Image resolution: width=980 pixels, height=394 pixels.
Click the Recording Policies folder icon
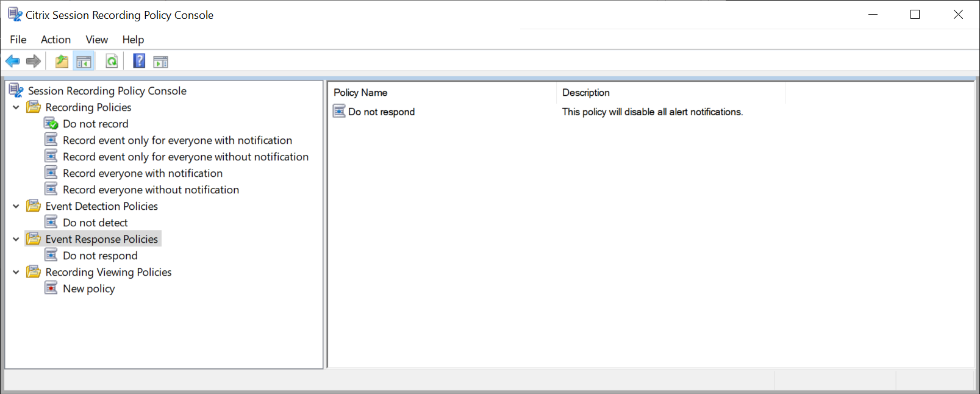(34, 107)
